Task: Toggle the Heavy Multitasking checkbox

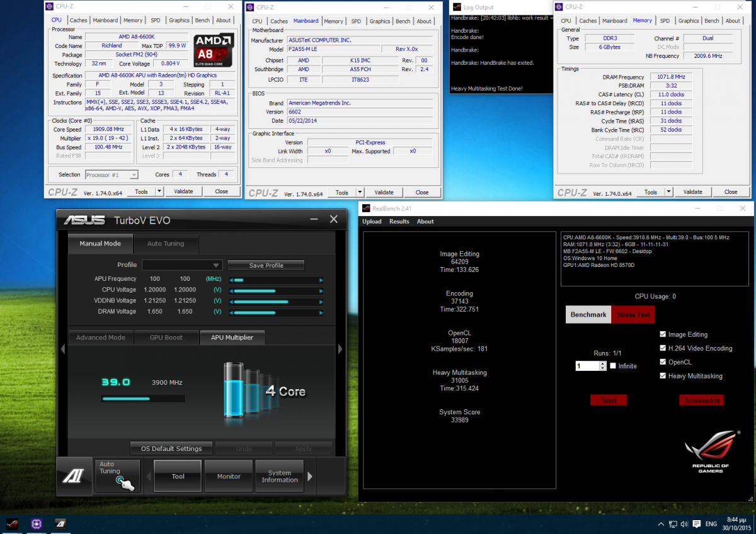Action: tap(663, 376)
